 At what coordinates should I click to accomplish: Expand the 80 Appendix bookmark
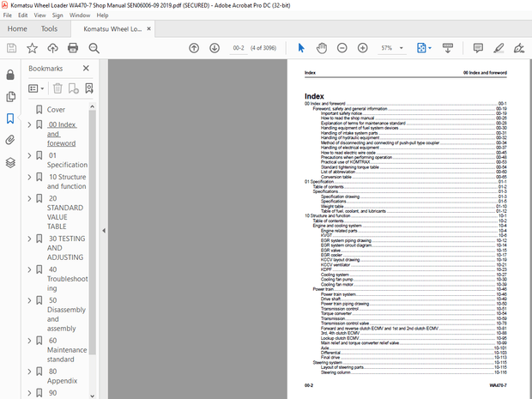tap(29, 372)
